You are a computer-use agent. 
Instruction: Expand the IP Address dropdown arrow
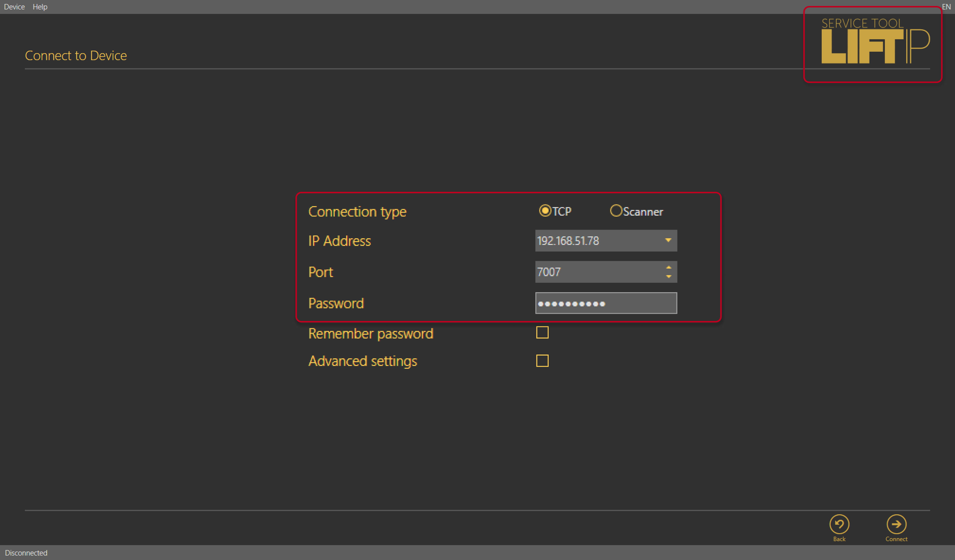coord(668,240)
